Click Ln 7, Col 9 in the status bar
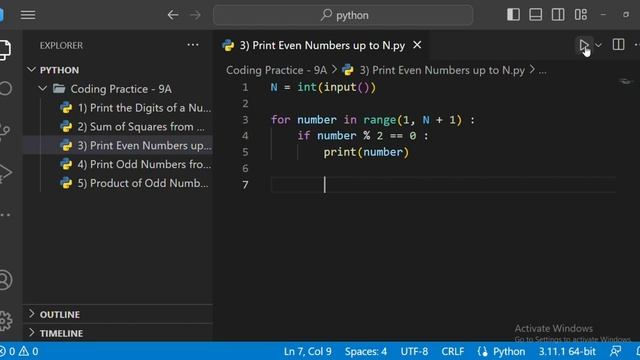 tap(307, 351)
